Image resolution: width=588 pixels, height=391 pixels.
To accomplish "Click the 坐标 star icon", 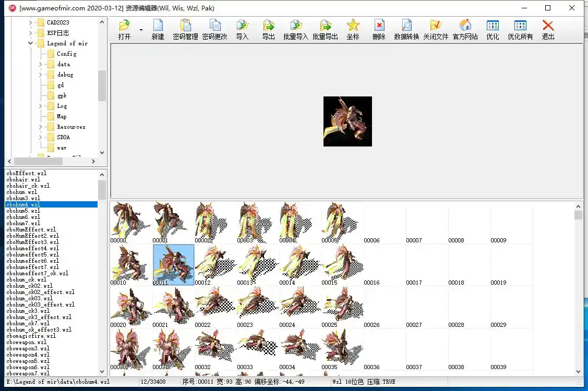I will pos(353,29).
